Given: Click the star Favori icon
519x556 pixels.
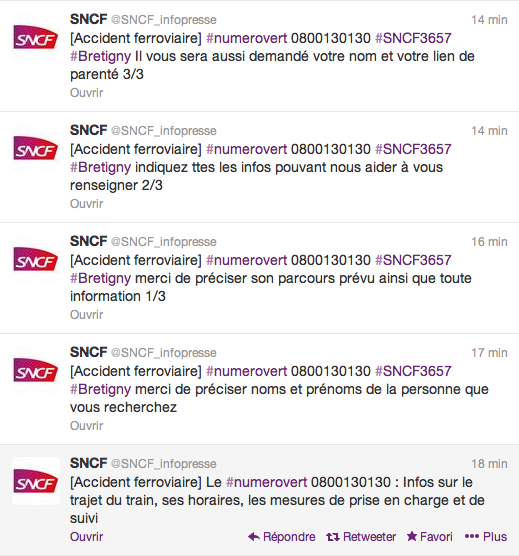Looking at the screenshot, I should pyautogui.click(x=412, y=536).
